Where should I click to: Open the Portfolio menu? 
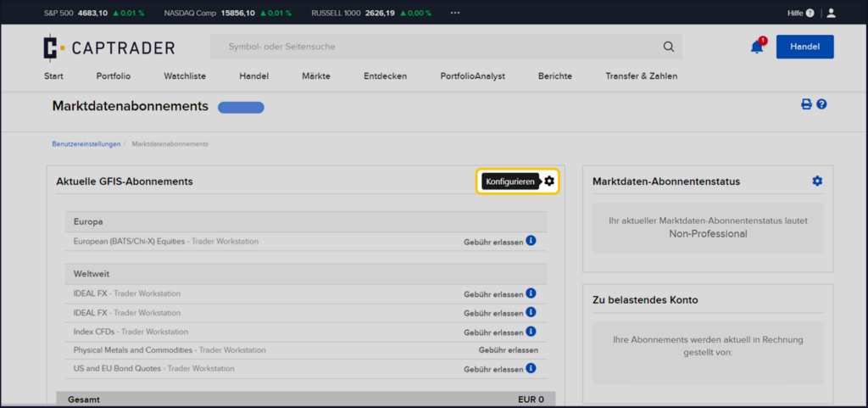[114, 76]
